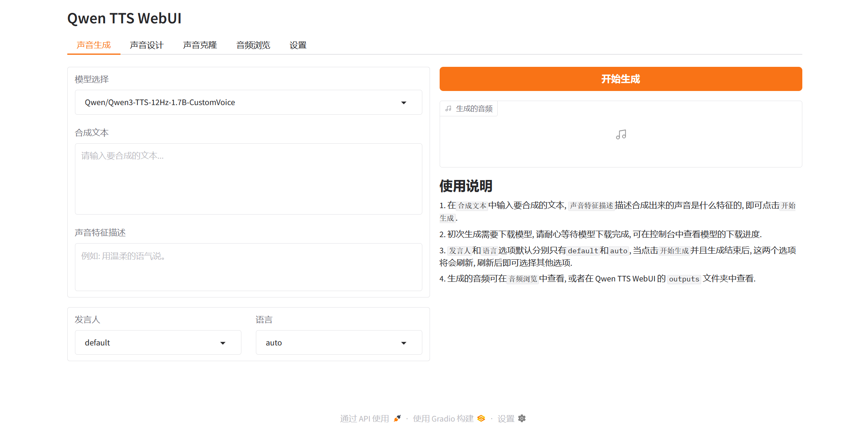This screenshot has height=432, width=868.
Task: Expand the 模型选择 dropdown arrow
Action: pyautogui.click(x=404, y=103)
